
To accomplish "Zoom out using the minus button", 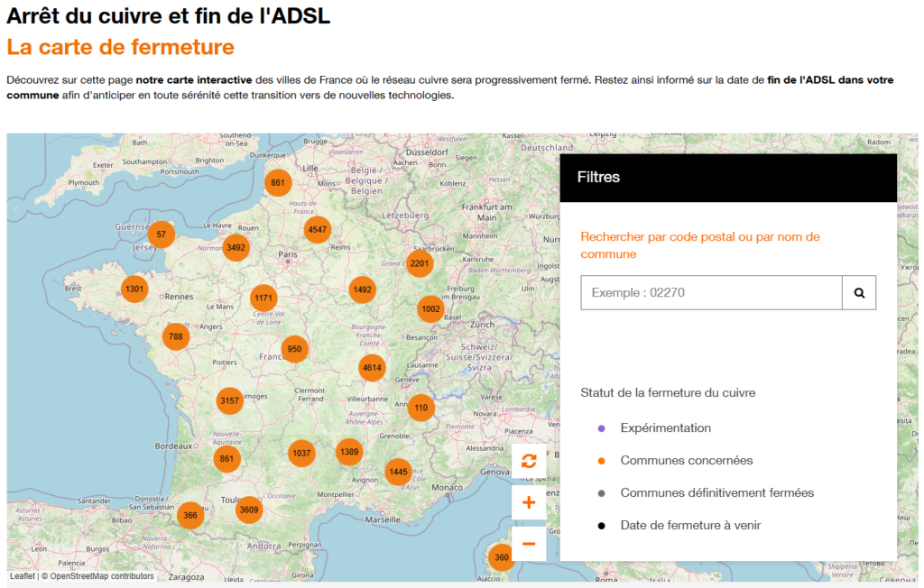I will pos(529,543).
